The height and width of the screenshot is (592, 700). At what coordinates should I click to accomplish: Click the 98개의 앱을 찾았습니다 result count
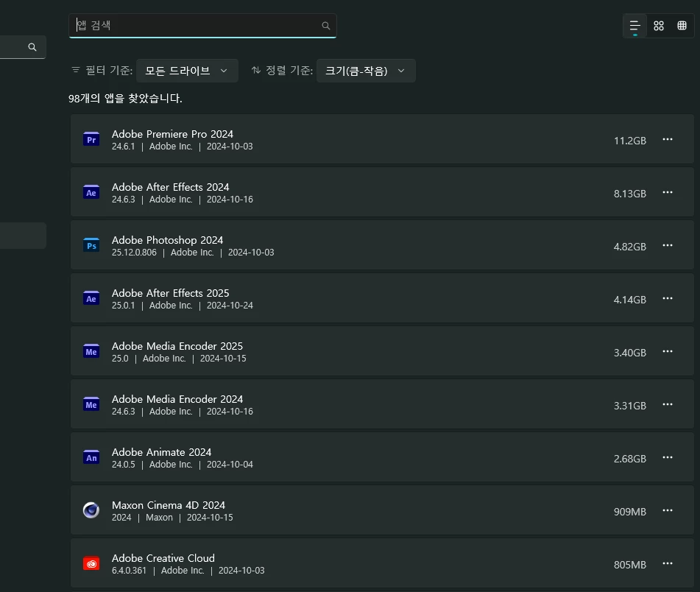pyautogui.click(x=125, y=98)
